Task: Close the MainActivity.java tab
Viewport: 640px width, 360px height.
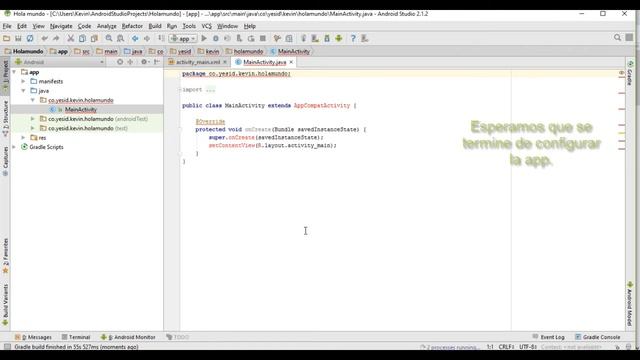Action: pos(291,62)
